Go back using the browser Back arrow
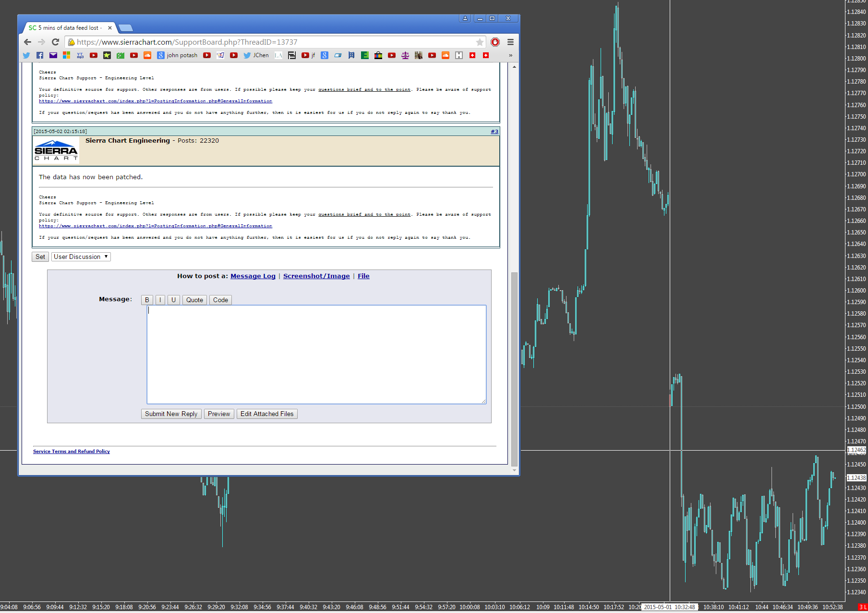 coord(27,42)
